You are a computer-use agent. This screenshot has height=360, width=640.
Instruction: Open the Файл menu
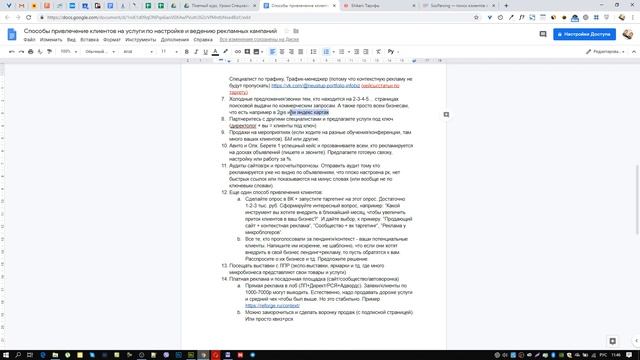pos(29,40)
